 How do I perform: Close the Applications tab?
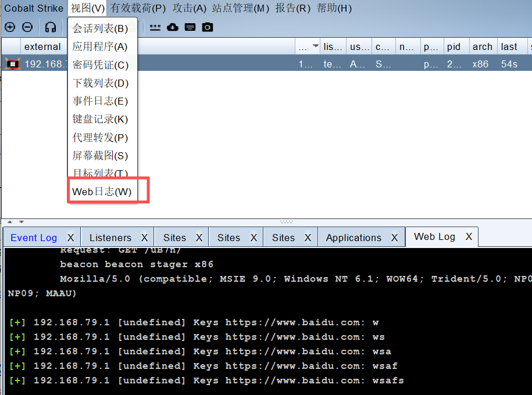[394, 238]
